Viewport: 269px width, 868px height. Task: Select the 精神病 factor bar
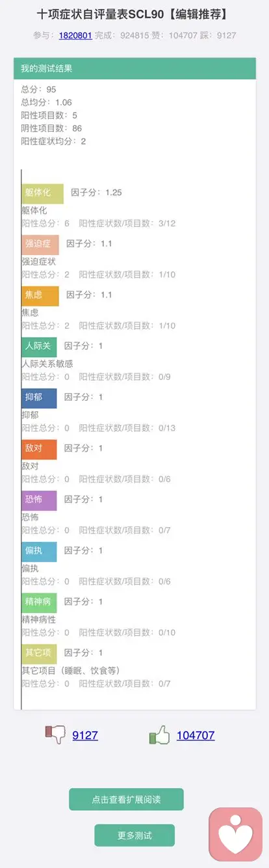coord(39,603)
